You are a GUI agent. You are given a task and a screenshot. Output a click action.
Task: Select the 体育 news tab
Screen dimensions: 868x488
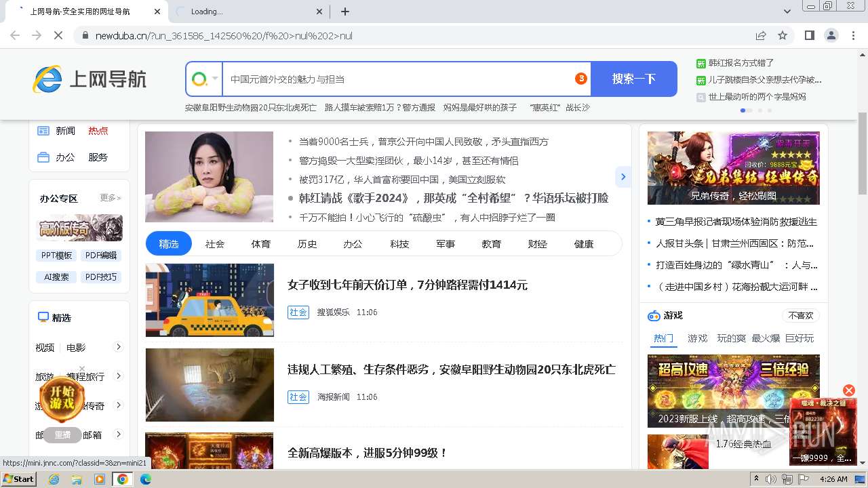(x=261, y=244)
